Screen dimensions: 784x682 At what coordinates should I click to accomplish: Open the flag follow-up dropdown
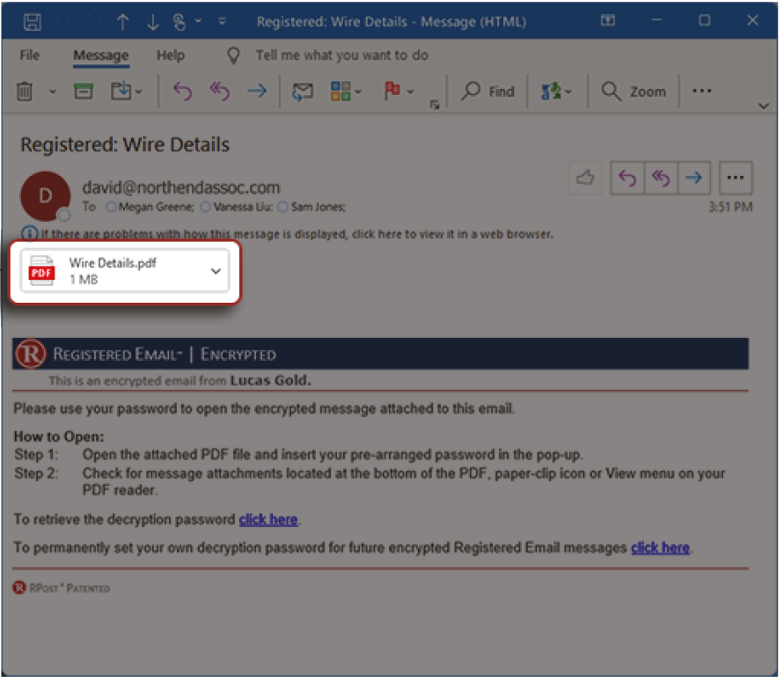[411, 91]
